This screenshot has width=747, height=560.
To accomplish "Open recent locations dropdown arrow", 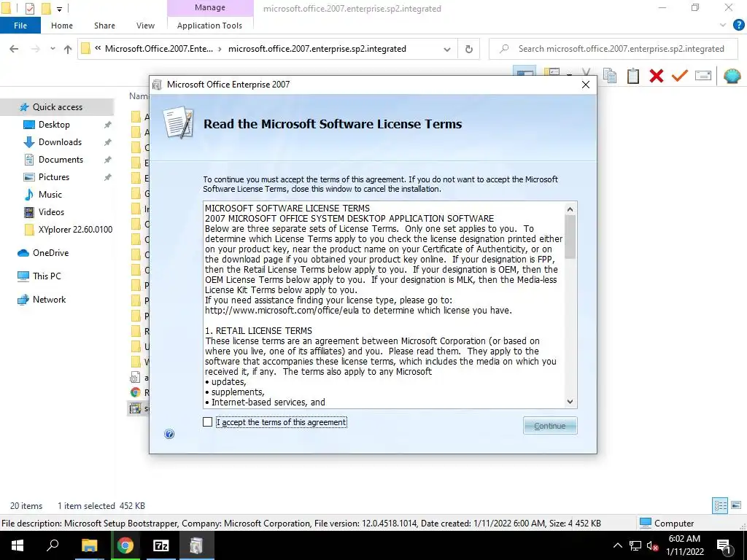I will (53, 49).
